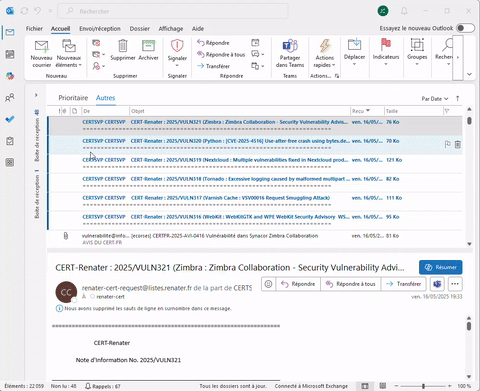The width and height of the screenshot is (480, 391).
Task: Open the More apps grid icon
Action: 10,162
